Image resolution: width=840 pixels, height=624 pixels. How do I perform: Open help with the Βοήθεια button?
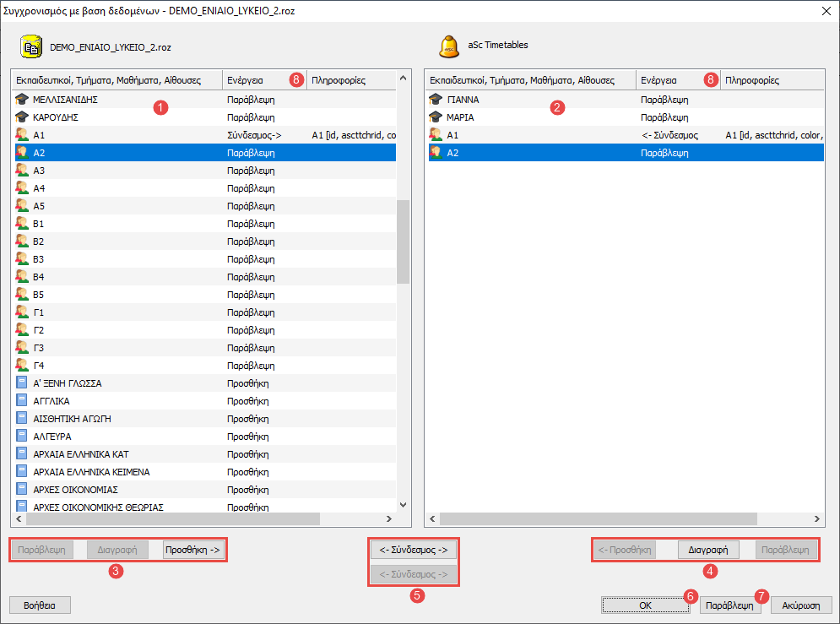click(x=39, y=605)
